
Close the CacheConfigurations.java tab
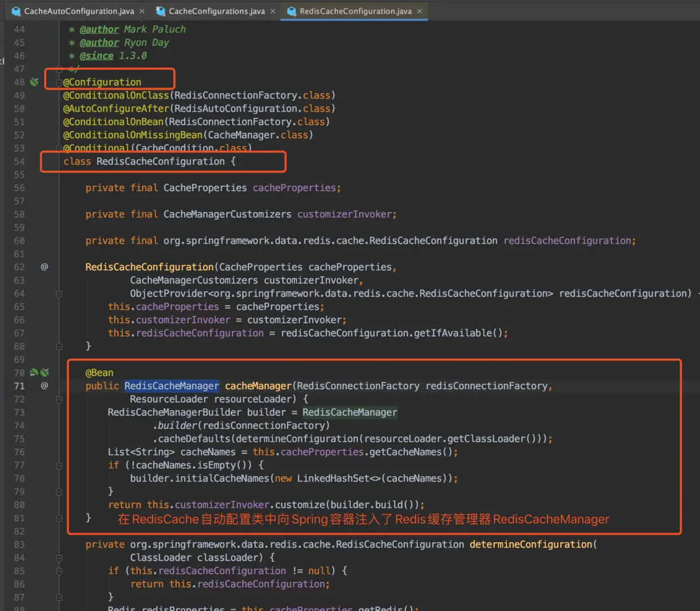pyautogui.click(x=273, y=11)
